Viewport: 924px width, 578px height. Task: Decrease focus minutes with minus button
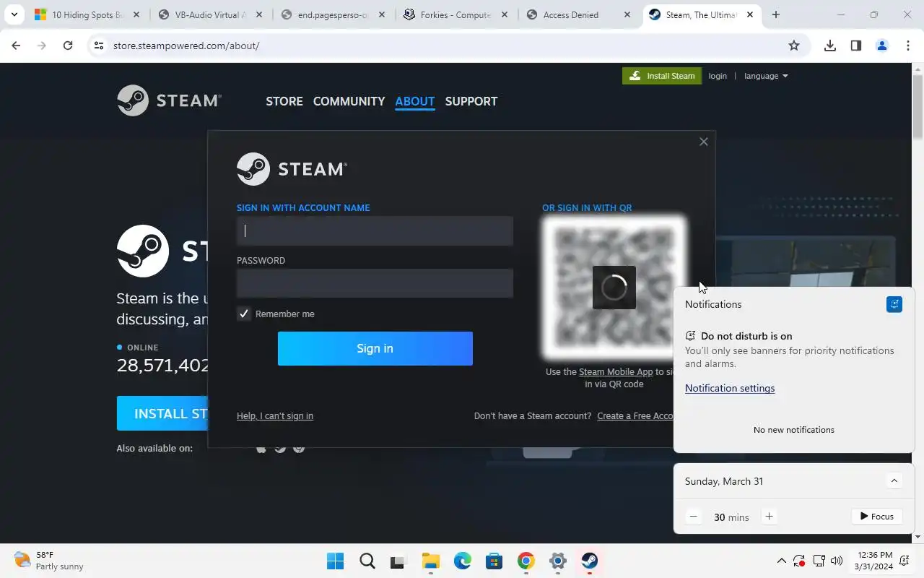click(694, 517)
